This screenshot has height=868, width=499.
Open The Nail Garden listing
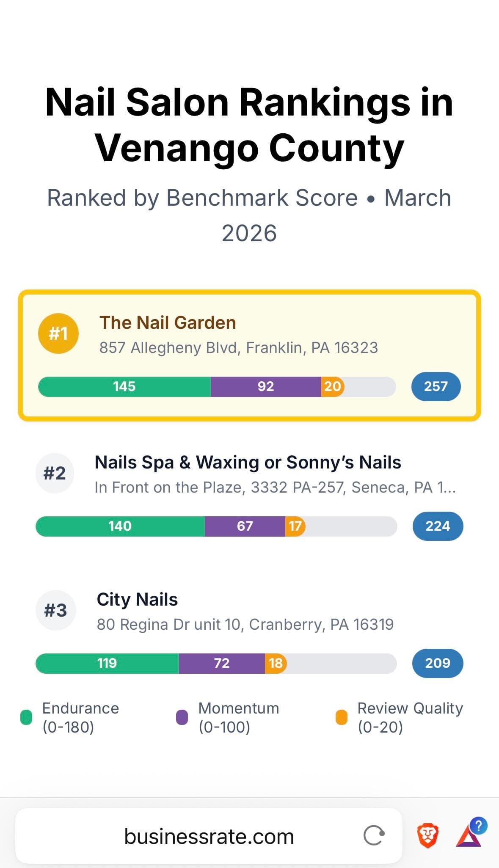[168, 323]
